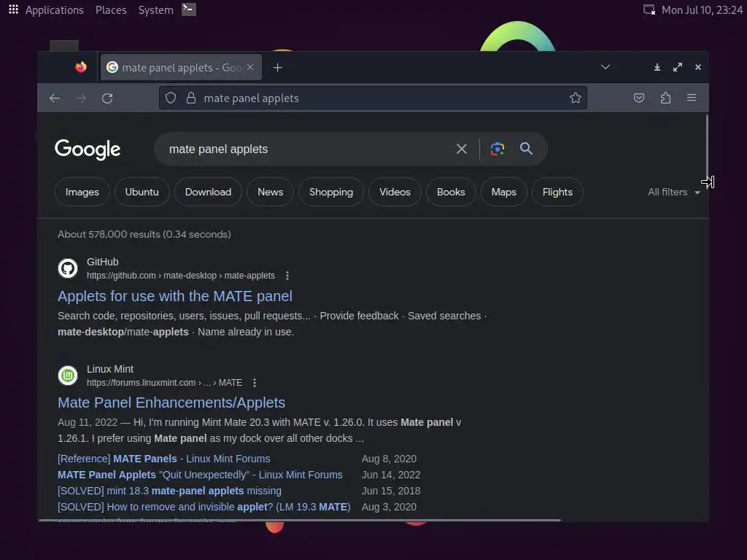Open mint 18.3 mate-panel applets missing link
The height and width of the screenshot is (560, 747).
(x=169, y=491)
